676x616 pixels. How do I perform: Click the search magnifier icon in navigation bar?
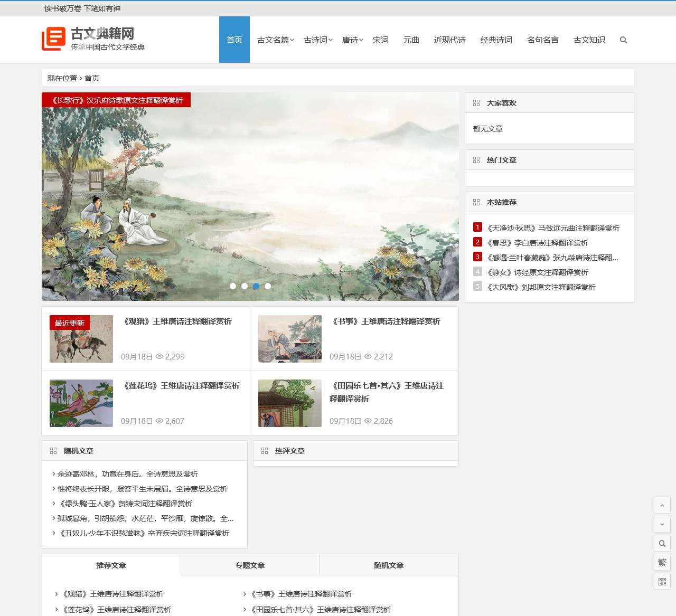623,40
